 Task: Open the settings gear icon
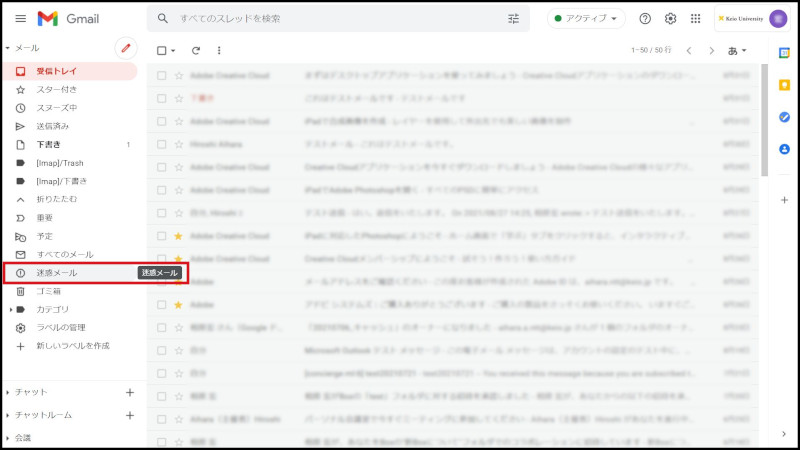[x=670, y=19]
